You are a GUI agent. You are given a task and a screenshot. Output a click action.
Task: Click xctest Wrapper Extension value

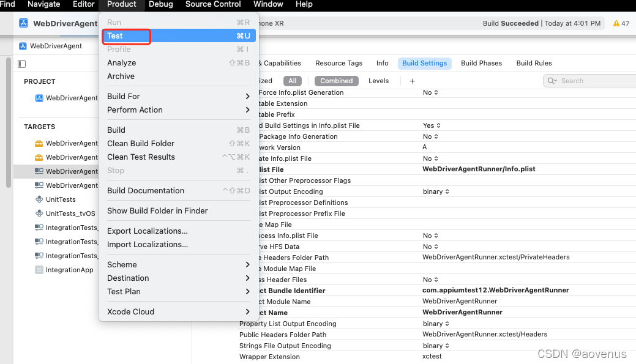click(432, 356)
